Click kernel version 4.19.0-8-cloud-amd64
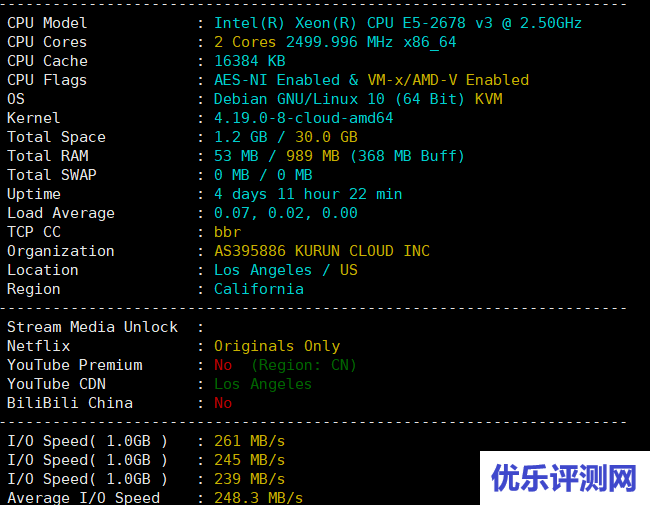This screenshot has width=650, height=505. 303,118
